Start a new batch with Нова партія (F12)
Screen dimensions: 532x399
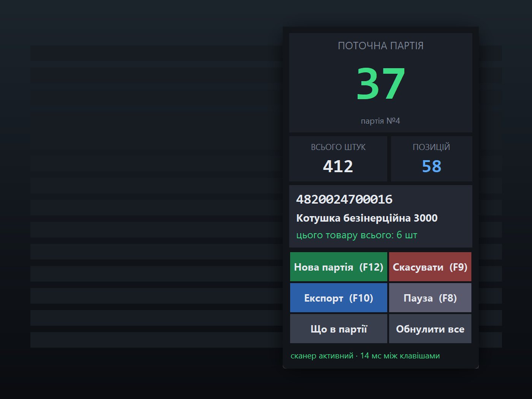click(339, 267)
